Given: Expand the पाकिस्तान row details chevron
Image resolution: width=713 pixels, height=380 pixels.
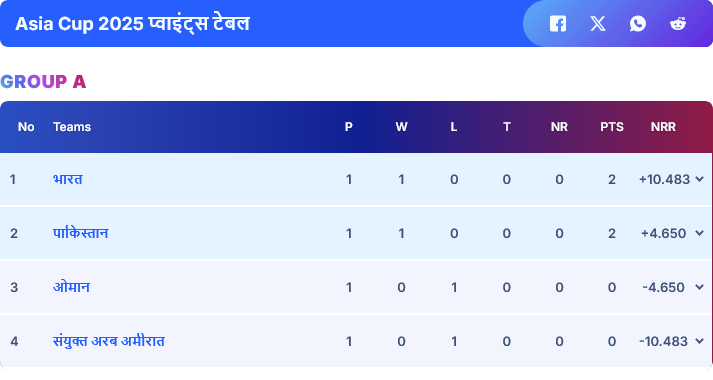Looking at the screenshot, I should point(699,233).
